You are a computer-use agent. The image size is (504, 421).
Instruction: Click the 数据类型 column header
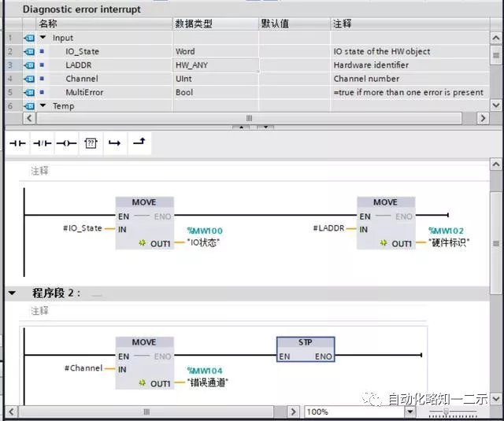tap(192, 24)
